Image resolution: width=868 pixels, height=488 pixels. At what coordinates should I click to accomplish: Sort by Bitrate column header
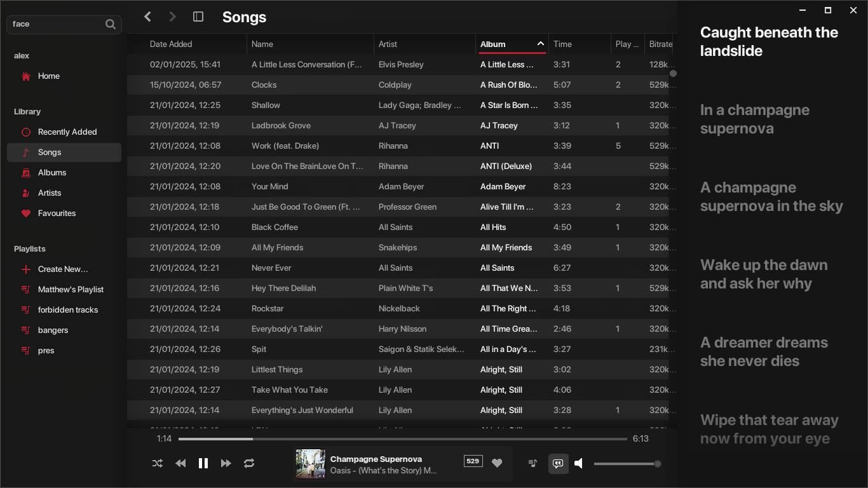coord(660,44)
